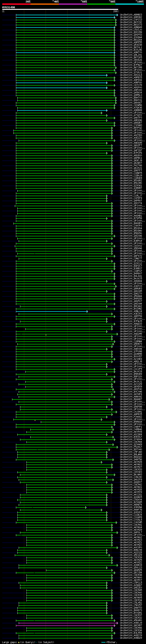Screen dimensions: 146x644
Task: Select hit label UniRef100_B8AT01
Action: [x=131, y=100]
